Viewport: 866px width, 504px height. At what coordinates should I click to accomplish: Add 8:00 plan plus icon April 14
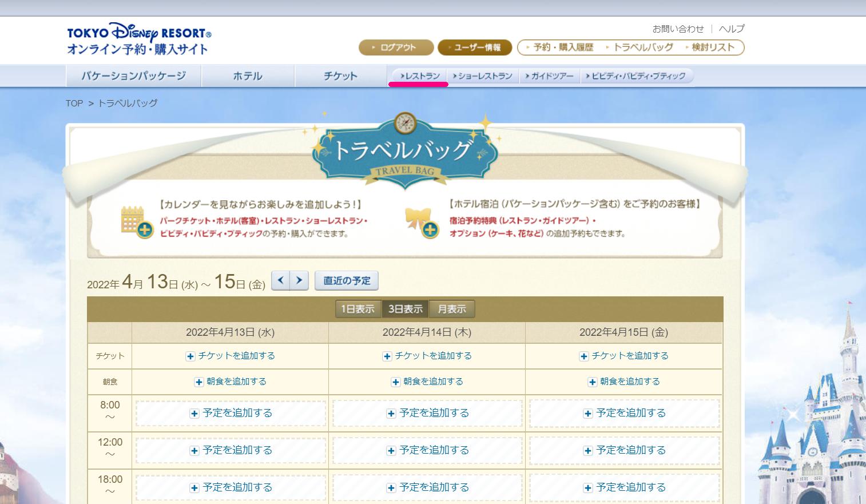(x=391, y=414)
